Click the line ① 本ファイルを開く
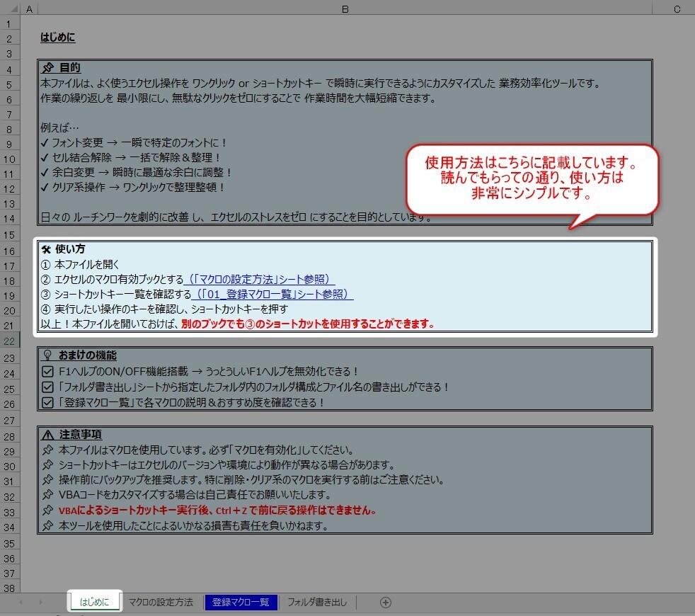Viewport: 695px width, 616px height. pyautogui.click(x=80, y=265)
